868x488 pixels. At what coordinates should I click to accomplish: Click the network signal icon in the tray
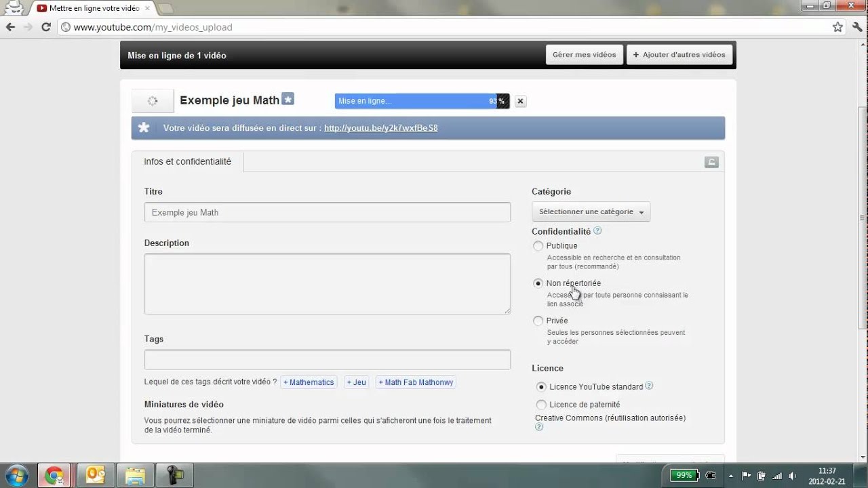[x=777, y=475]
